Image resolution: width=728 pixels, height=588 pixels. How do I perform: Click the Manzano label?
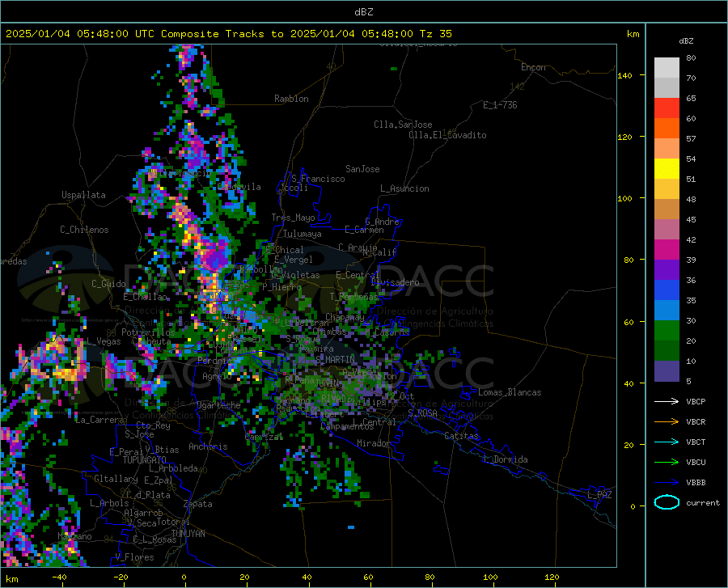coord(74,536)
